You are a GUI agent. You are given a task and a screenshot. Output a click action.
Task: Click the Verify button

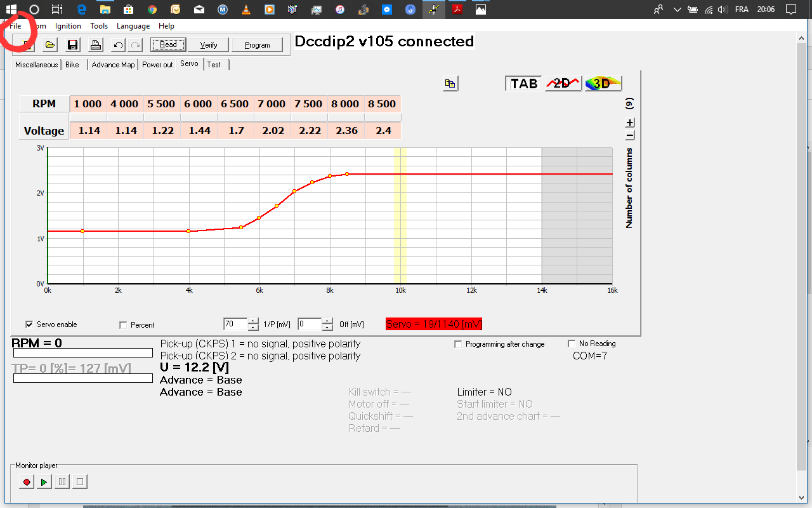209,45
